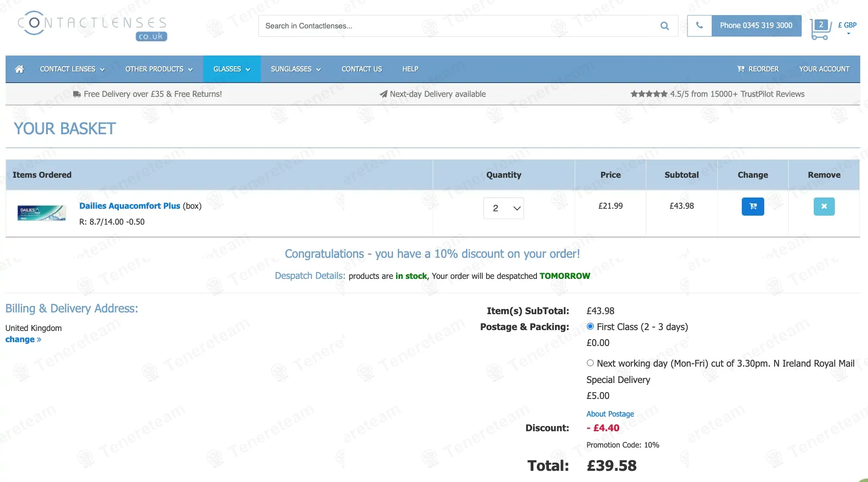Open the Contact Us page
Viewport: 868px width, 482px height.
362,69
